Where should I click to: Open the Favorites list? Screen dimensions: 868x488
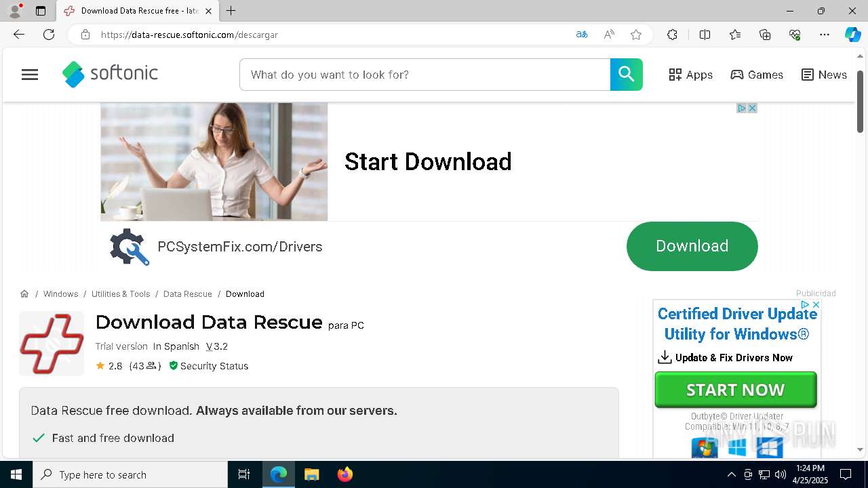(735, 35)
